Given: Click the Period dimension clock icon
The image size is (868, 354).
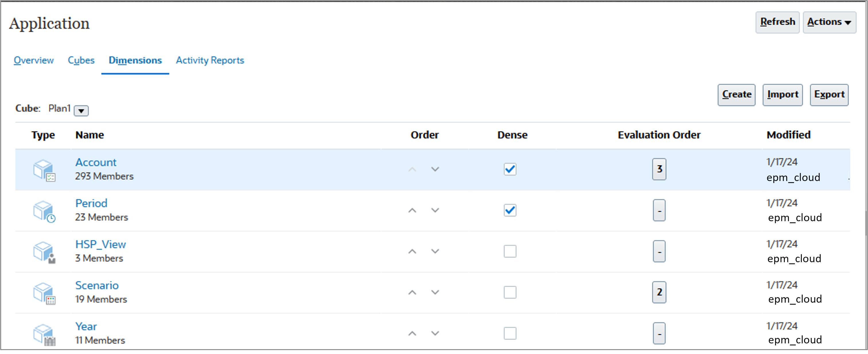Looking at the screenshot, I should pos(45,211).
